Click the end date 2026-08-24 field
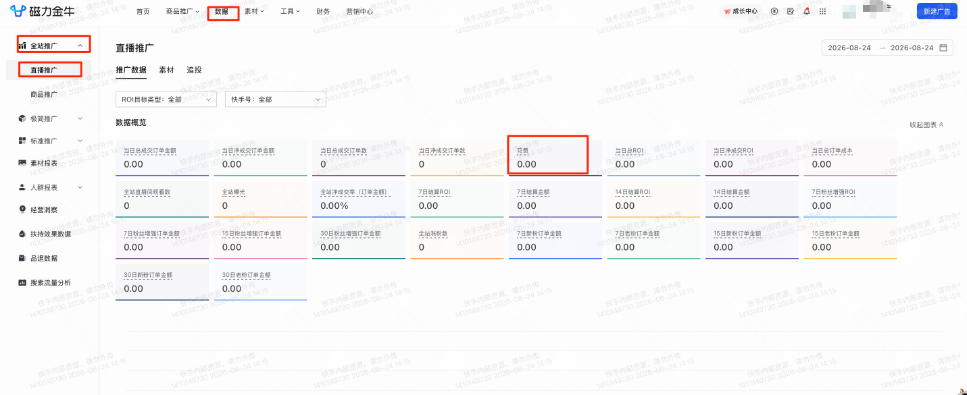The image size is (967, 395). coord(912,48)
